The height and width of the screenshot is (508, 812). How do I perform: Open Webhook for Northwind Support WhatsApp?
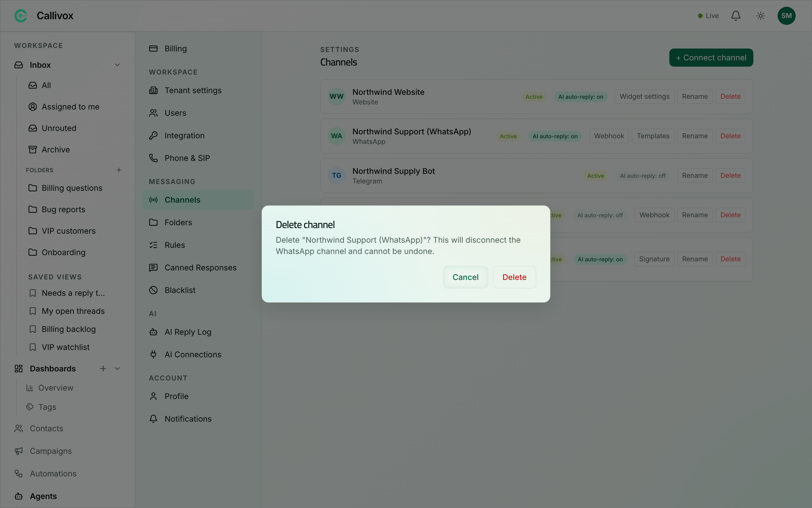tap(609, 136)
